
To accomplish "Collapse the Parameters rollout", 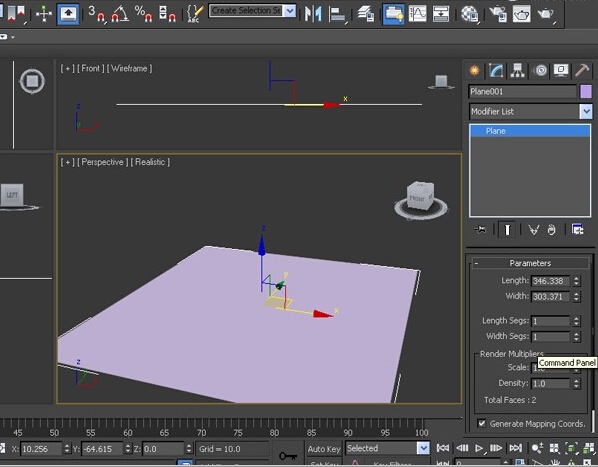I will pos(530,263).
